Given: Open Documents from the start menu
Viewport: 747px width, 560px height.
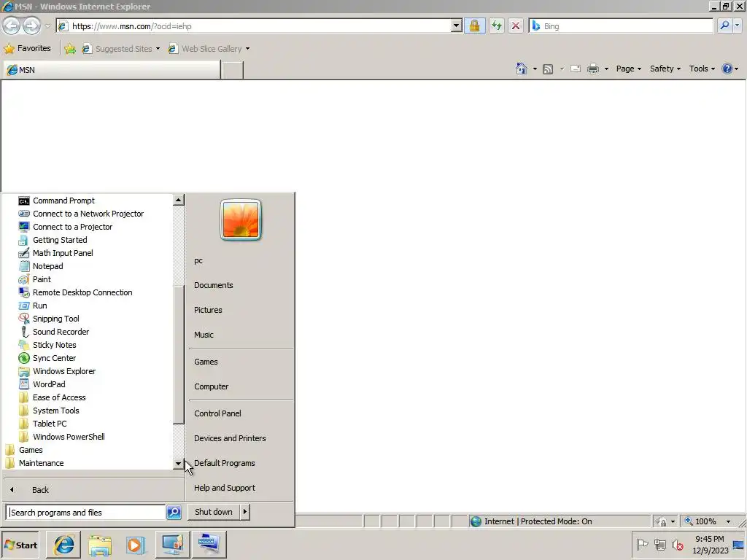Looking at the screenshot, I should (214, 285).
